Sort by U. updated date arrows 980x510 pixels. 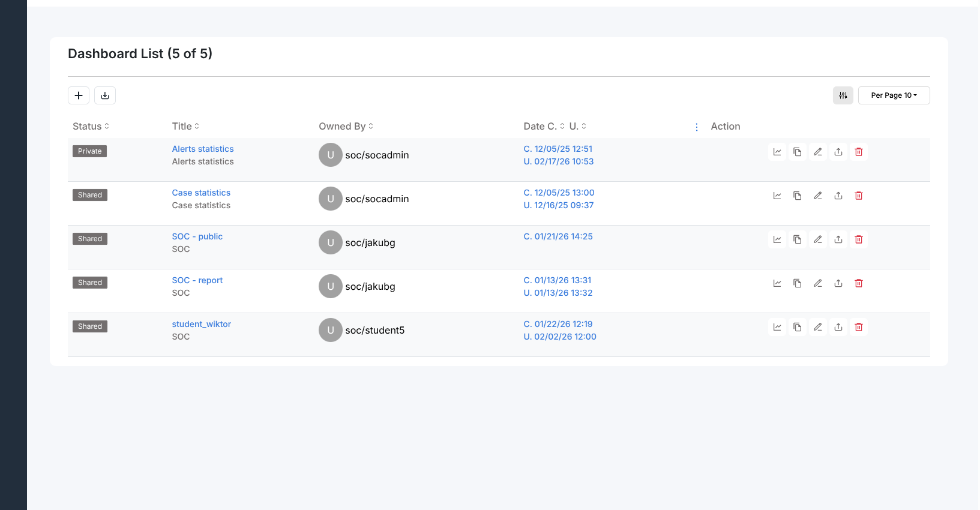tap(584, 126)
